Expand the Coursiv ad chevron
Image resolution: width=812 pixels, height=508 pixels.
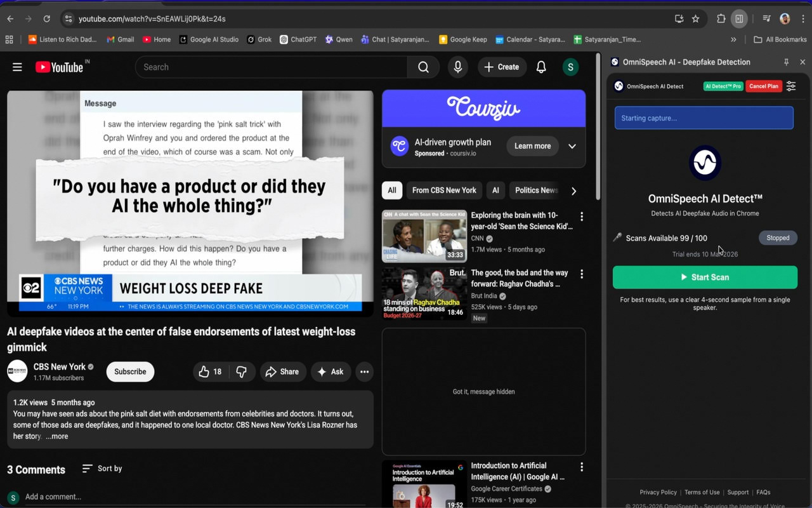pyautogui.click(x=572, y=146)
